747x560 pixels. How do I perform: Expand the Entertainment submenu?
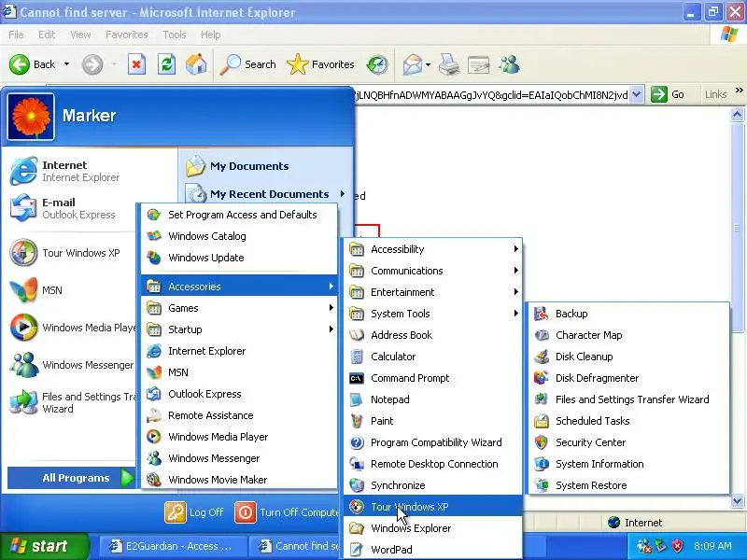point(433,292)
